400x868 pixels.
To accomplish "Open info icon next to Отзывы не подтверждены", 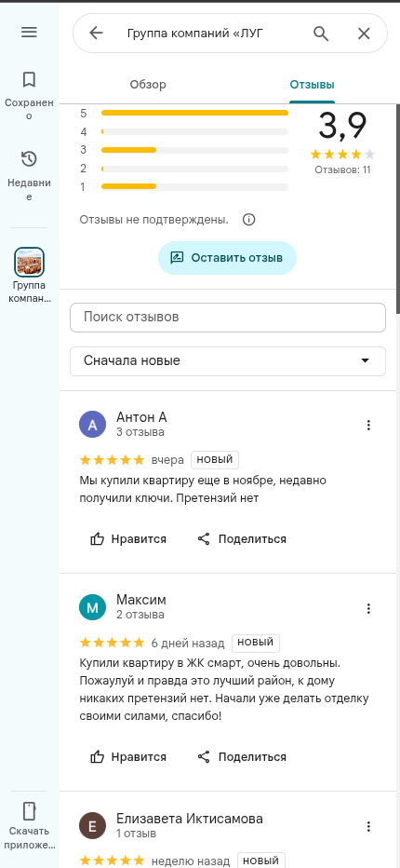I will (x=249, y=220).
